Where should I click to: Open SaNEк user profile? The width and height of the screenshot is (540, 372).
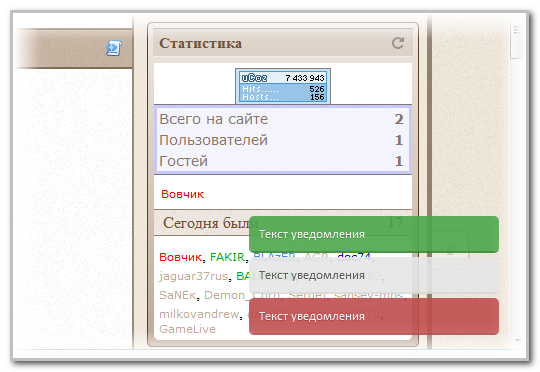177,295
